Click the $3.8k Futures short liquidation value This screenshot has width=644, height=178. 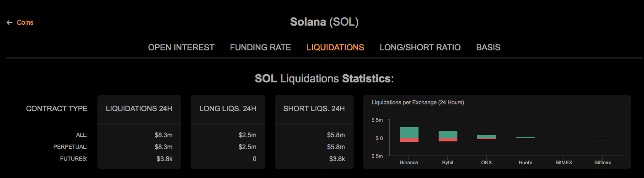pos(337,159)
